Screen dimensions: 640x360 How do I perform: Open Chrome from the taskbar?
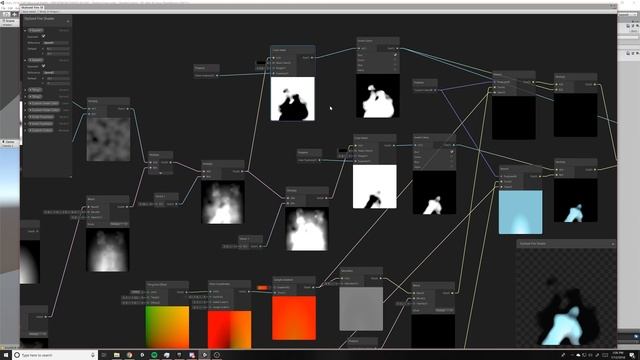[x=129, y=355]
